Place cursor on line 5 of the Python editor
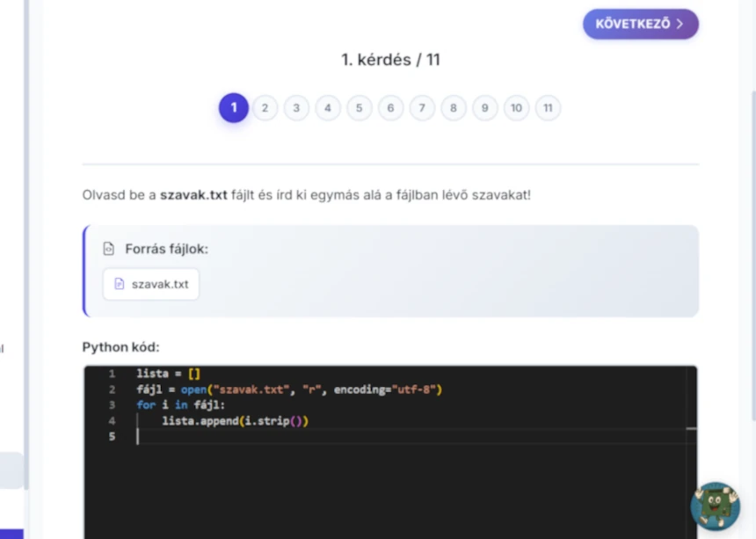This screenshot has width=756, height=539. [138, 436]
